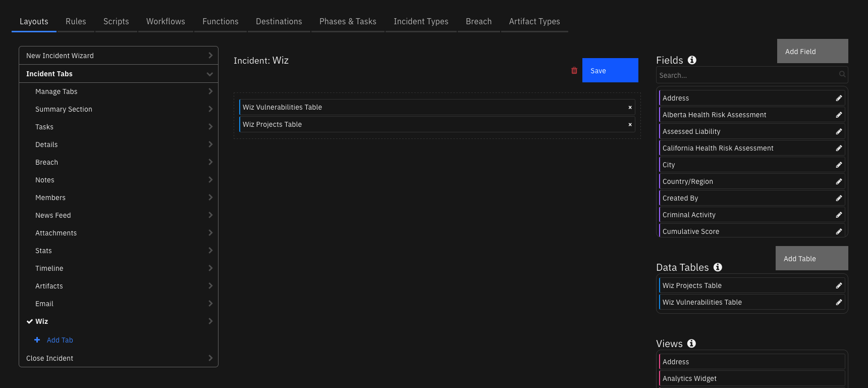
Task: Collapse the Incident Tabs section
Action: click(x=209, y=74)
